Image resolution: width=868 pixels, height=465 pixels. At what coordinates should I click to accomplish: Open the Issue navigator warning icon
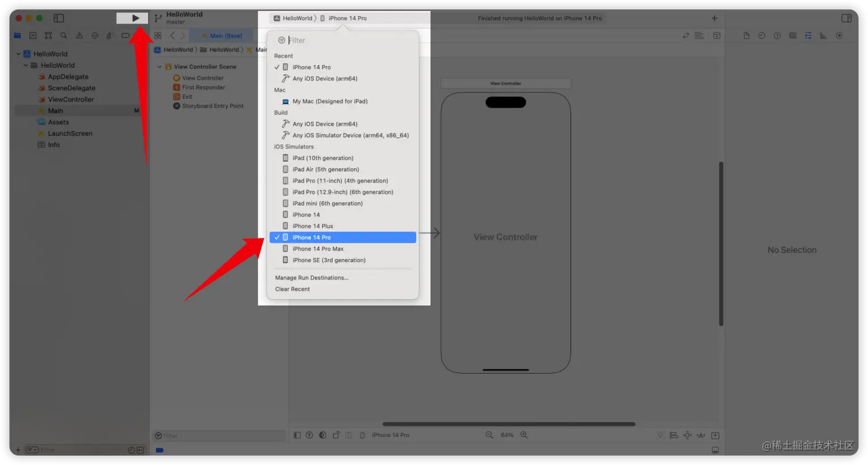[x=79, y=36]
